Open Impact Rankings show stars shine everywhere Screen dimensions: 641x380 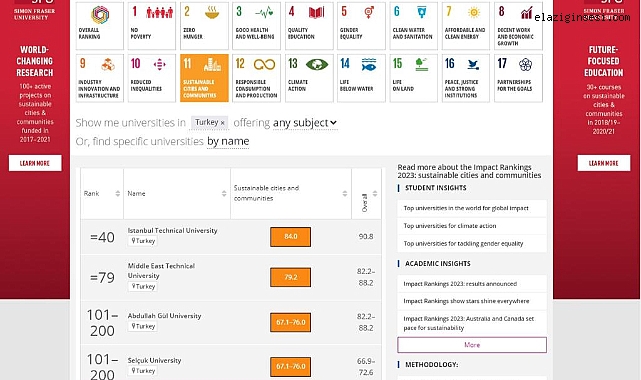[x=466, y=301]
